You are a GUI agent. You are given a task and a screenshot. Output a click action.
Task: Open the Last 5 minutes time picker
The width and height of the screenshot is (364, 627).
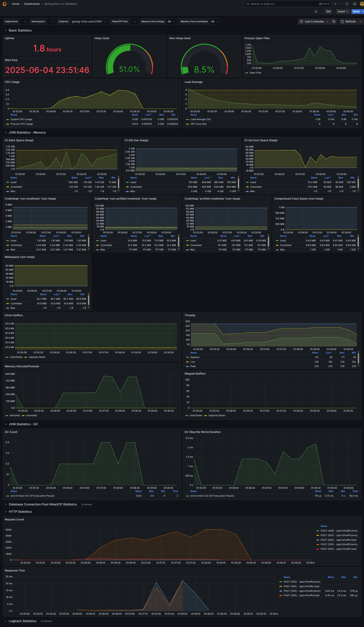[x=314, y=21]
